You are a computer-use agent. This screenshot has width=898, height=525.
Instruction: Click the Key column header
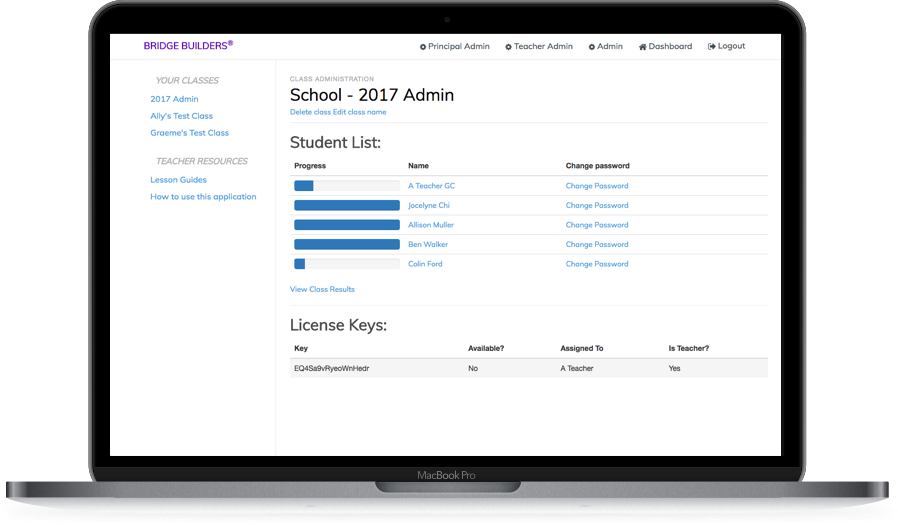point(301,349)
